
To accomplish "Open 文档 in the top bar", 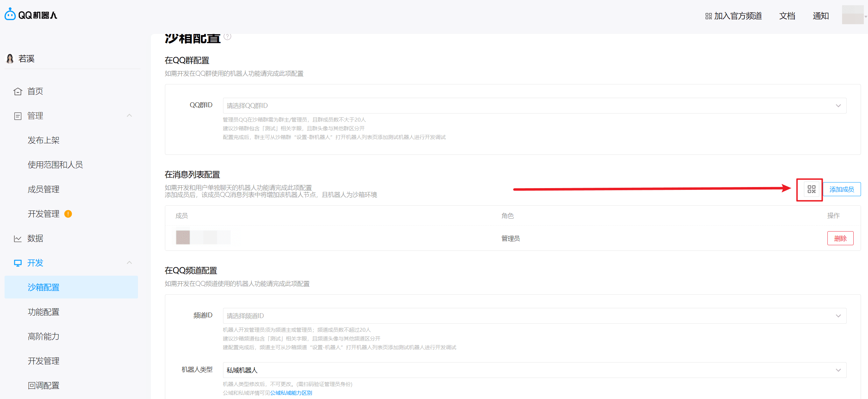I will [787, 16].
